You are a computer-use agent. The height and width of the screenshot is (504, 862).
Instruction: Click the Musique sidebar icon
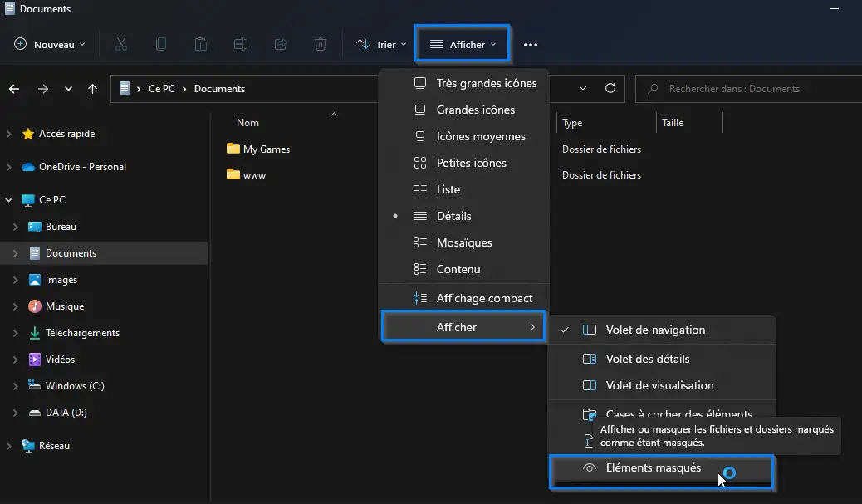point(35,306)
